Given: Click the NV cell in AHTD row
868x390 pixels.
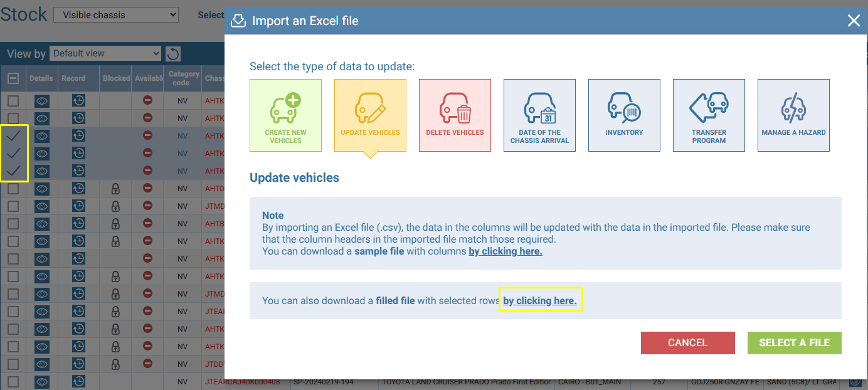Looking at the screenshot, I should (x=183, y=188).
